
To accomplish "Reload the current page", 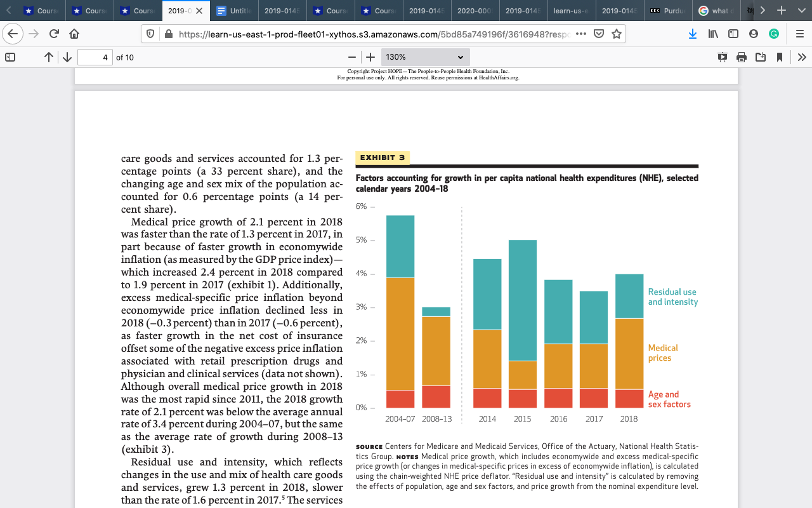I will [x=54, y=34].
